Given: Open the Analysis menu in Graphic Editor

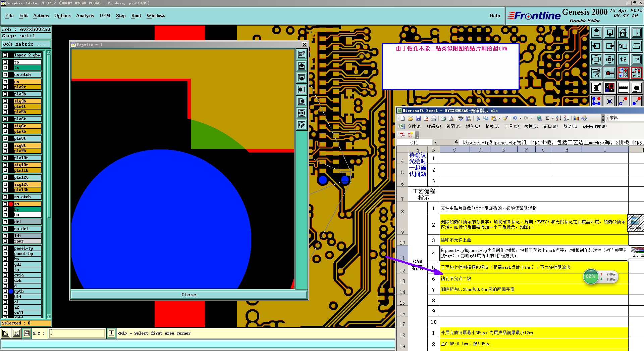Looking at the screenshot, I should (85, 15).
